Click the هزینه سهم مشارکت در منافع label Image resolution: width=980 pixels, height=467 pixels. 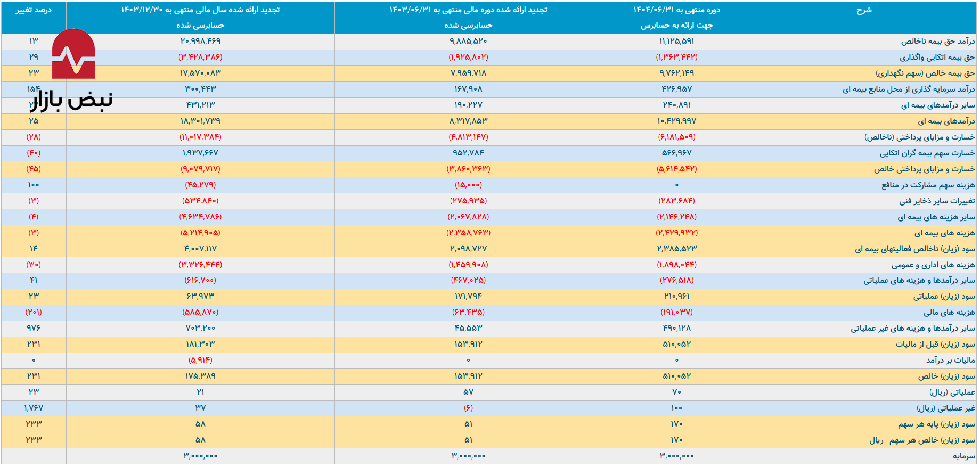[928, 185]
